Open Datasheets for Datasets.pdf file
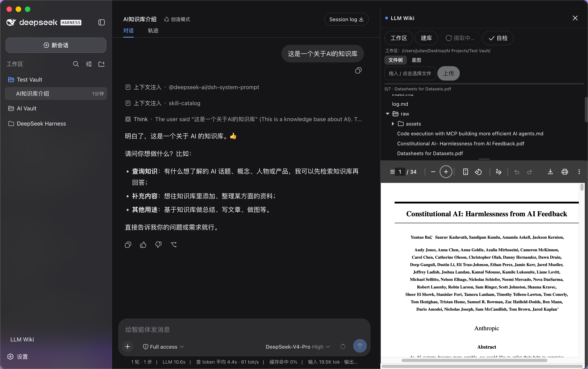 tap(430, 153)
